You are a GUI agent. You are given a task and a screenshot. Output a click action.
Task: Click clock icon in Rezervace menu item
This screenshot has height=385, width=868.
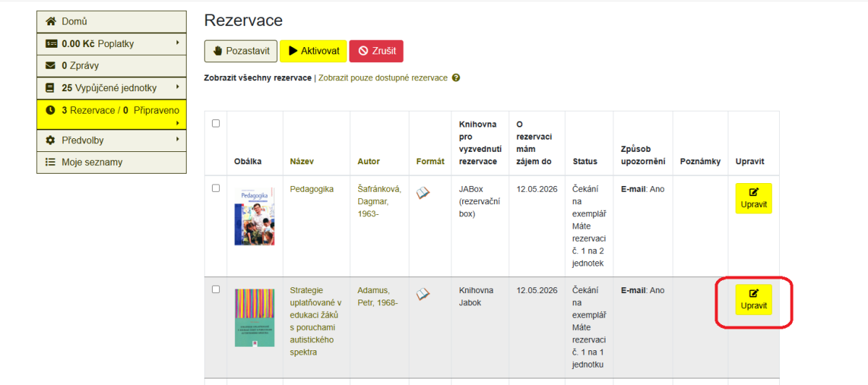point(51,111)
